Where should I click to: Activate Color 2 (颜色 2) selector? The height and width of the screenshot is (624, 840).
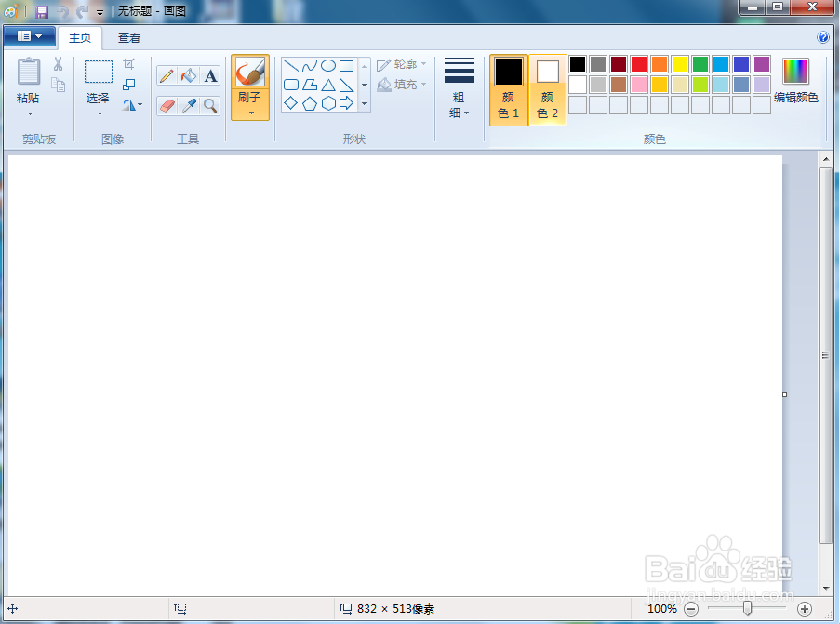(x=548, y=89)
